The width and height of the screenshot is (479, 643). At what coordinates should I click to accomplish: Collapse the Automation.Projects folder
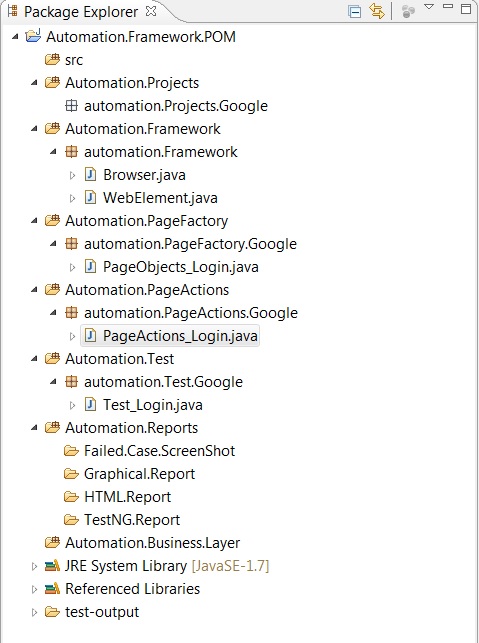[34, 83]
